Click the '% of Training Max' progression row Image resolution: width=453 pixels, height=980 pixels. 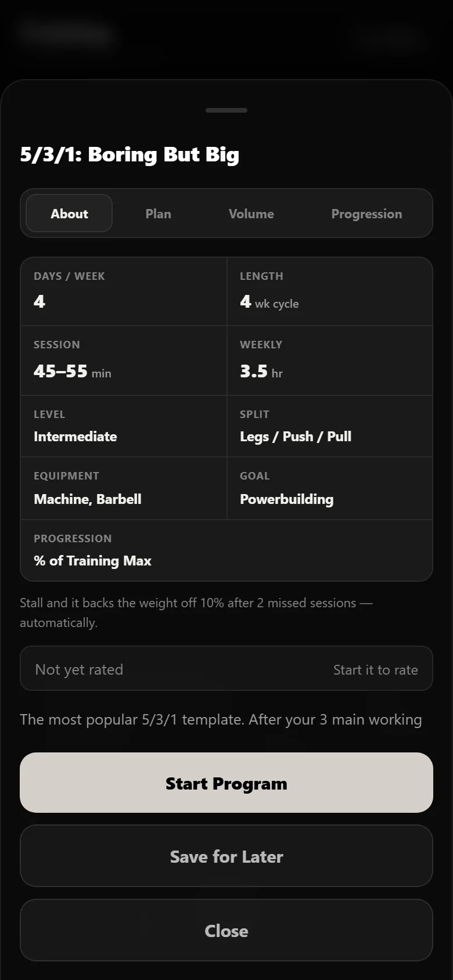point(227,550)
